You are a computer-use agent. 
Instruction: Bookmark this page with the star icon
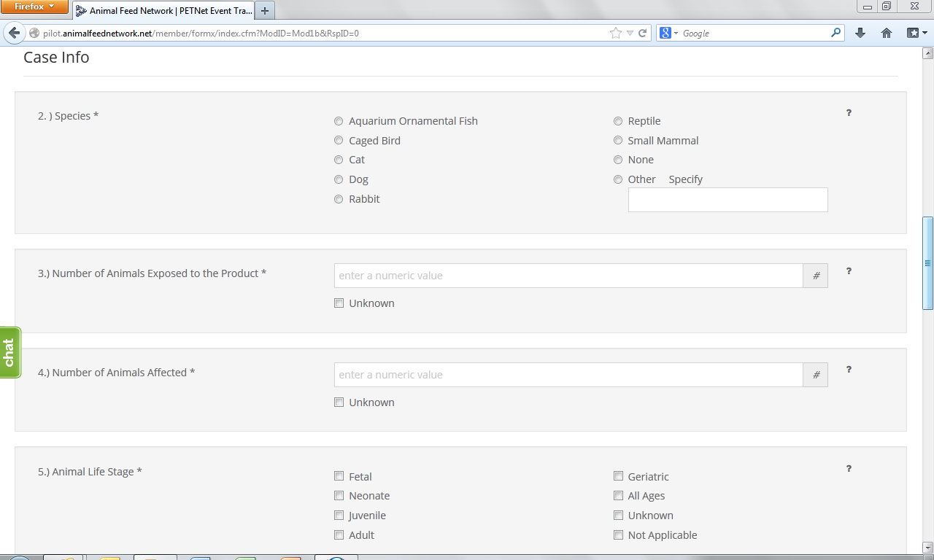616,33
